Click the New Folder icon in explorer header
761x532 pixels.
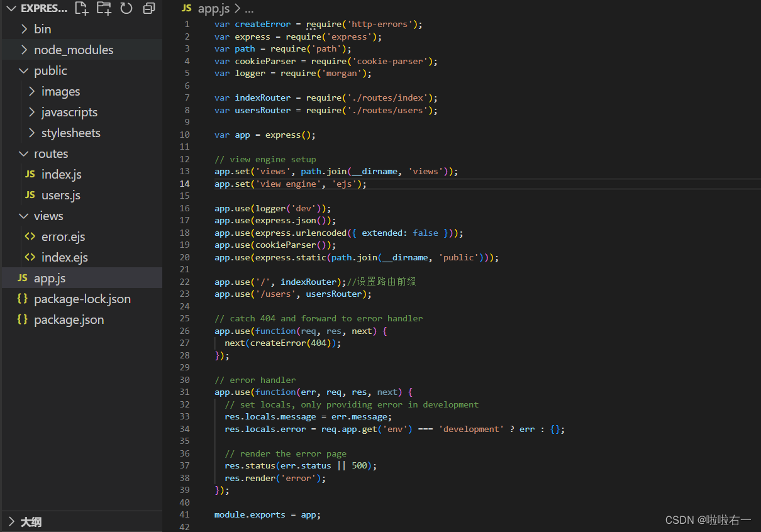pos(104,8)
